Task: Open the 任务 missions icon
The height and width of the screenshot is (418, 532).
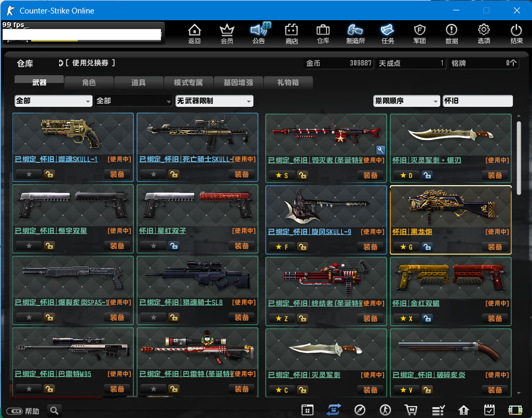Action: [388, 33]
